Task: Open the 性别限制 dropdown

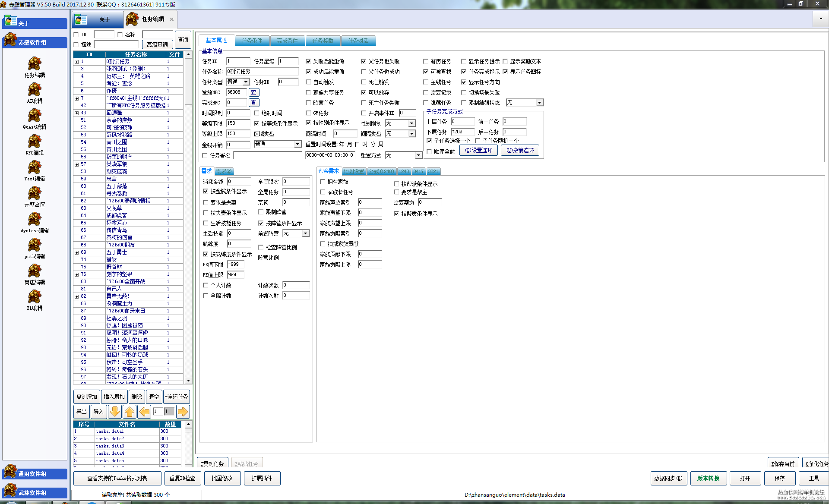Action: tap(412, 123)
